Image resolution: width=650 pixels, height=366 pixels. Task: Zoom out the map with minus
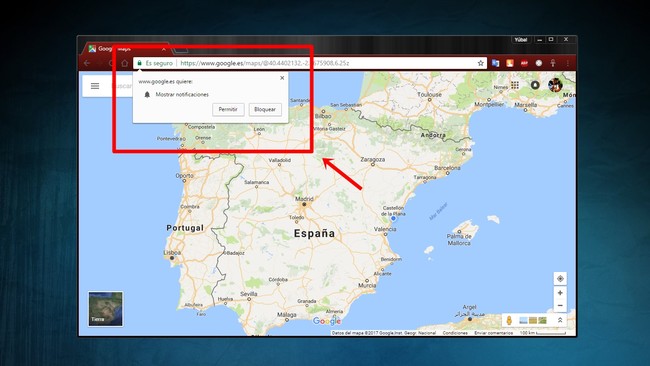(x=560, y=305)
